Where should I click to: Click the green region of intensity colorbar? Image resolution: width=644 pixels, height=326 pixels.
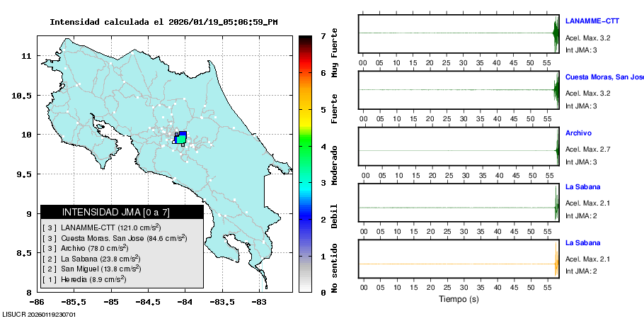point(305,145)
